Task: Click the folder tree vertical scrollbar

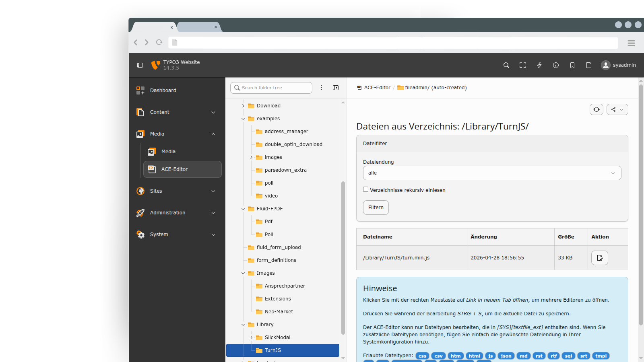Action: pyautogui.click(x=343, y=257)
